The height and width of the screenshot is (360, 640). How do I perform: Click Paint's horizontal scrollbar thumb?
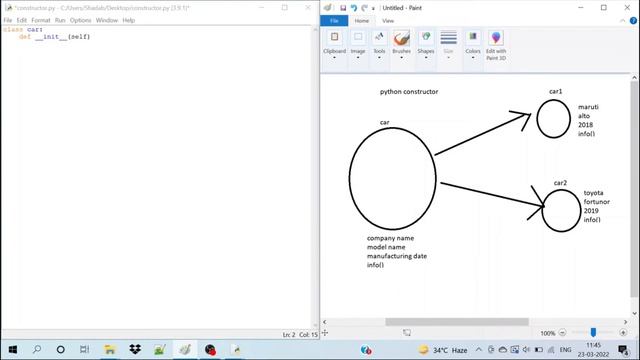pyautogui.click(x=457, y=322)
